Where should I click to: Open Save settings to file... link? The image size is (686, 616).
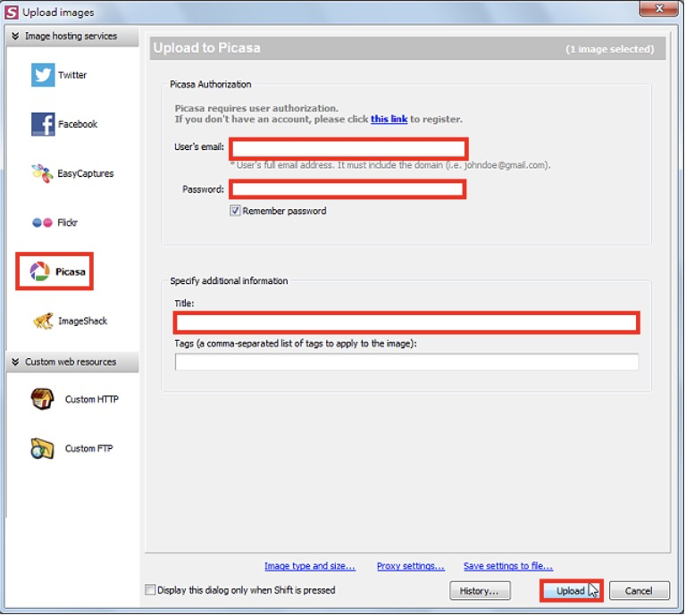pos(508,566)
